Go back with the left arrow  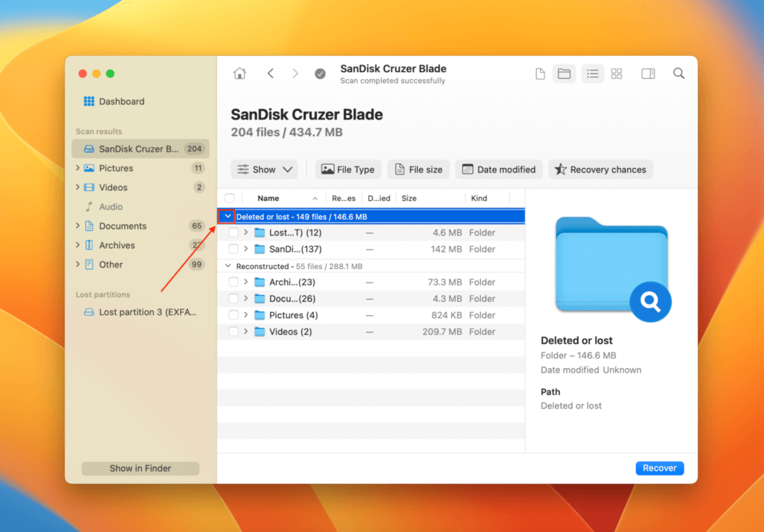click(270, 74)
